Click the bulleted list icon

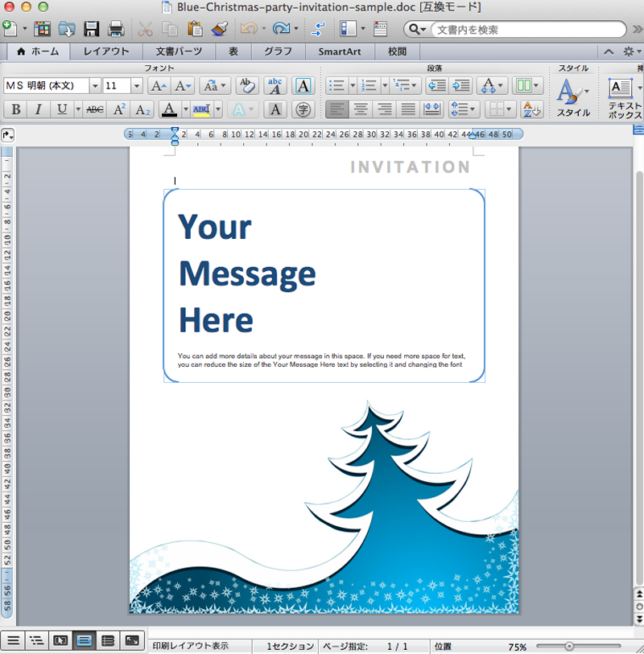click(336, 85)
